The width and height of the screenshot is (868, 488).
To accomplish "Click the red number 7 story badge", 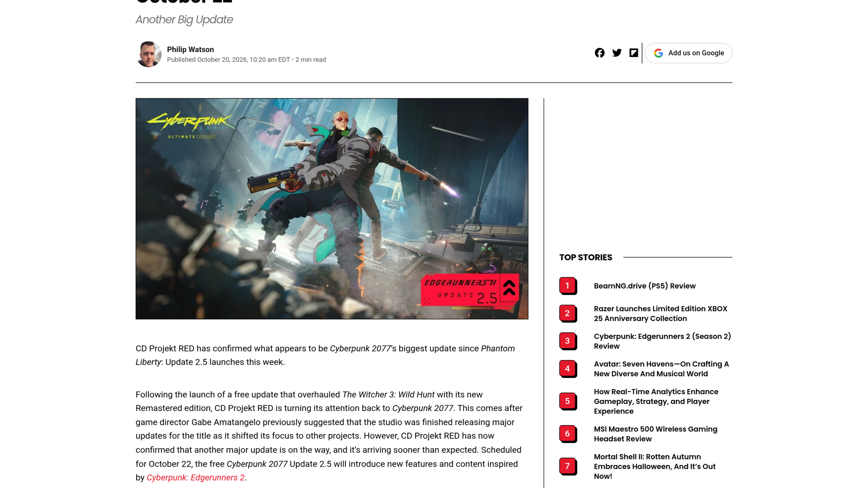I will point(568,466).
